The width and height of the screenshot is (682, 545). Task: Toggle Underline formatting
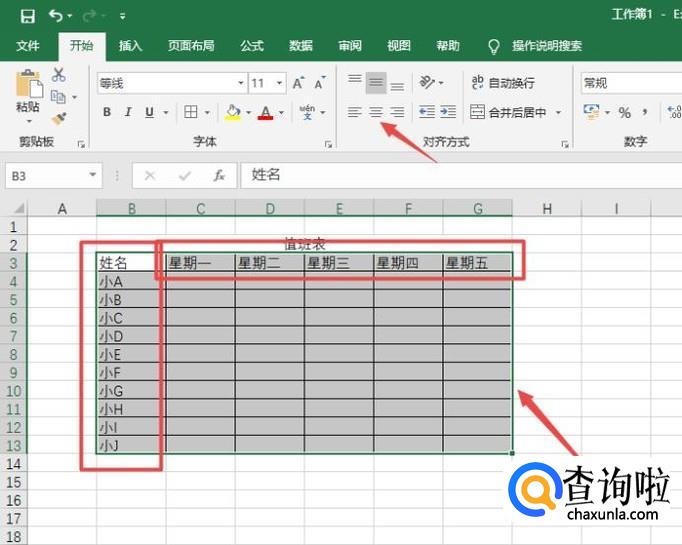pyautogui.click(x=149, y=112)
